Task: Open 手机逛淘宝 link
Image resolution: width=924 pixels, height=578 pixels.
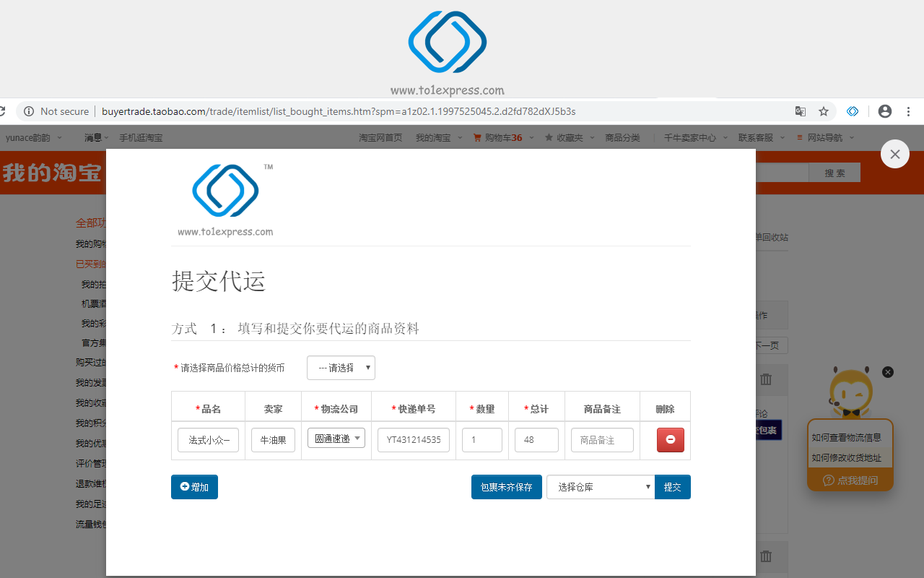Action: coord(141,137)
